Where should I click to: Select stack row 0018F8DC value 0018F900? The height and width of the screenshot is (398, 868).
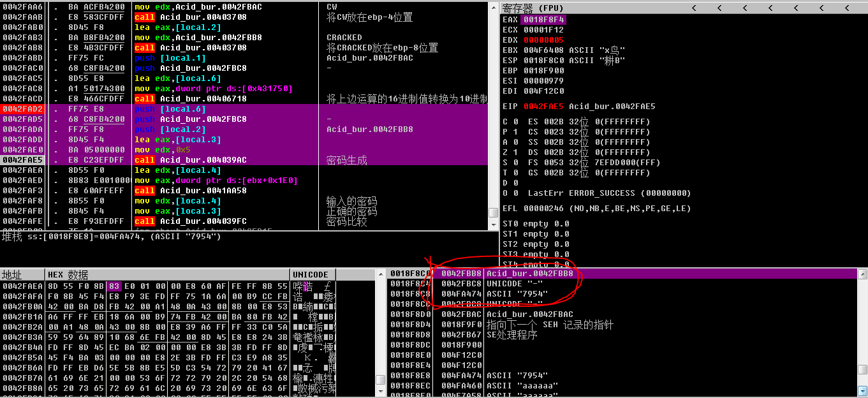[x=622, y=345]
